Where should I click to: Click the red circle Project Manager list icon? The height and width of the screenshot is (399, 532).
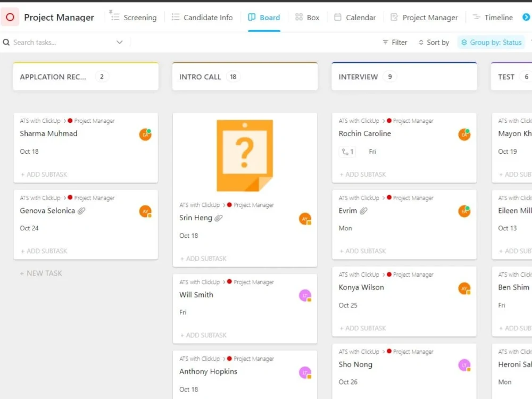point(10,17)
